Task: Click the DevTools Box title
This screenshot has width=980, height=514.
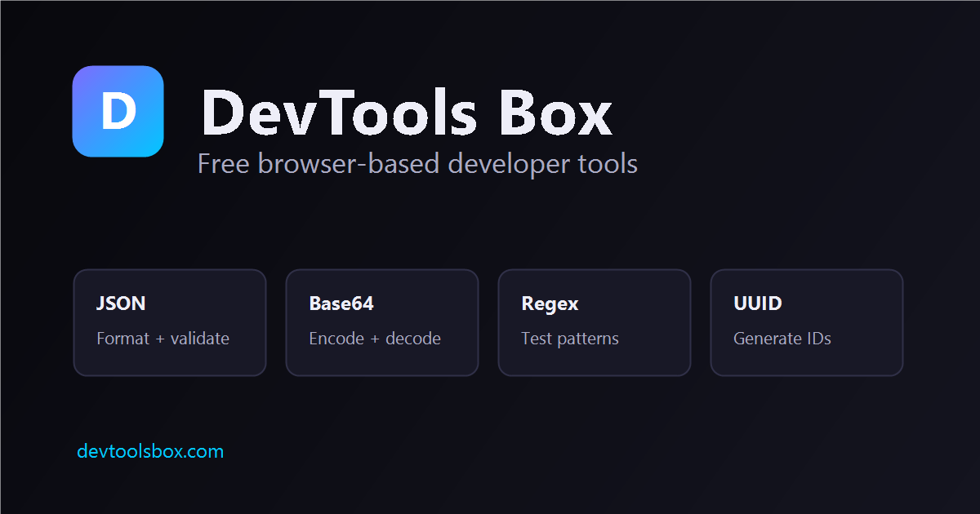Action: (406, 113)
